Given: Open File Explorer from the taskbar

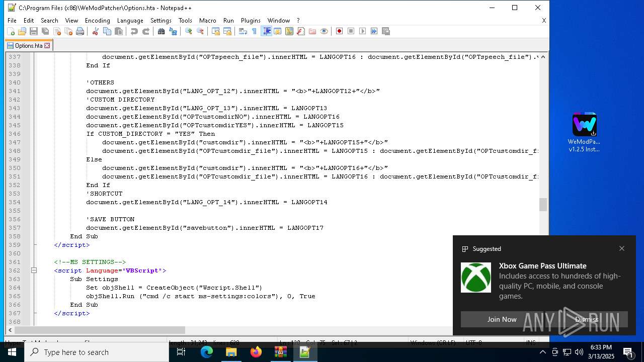Looking at the screenshot, I should [231, 352].
